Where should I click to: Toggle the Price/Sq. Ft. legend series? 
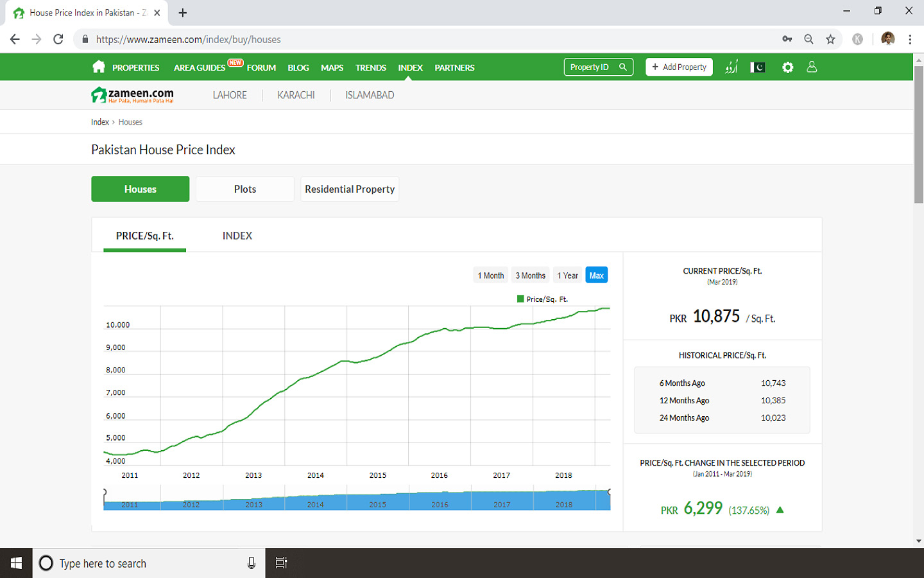(x=542, y=299)
